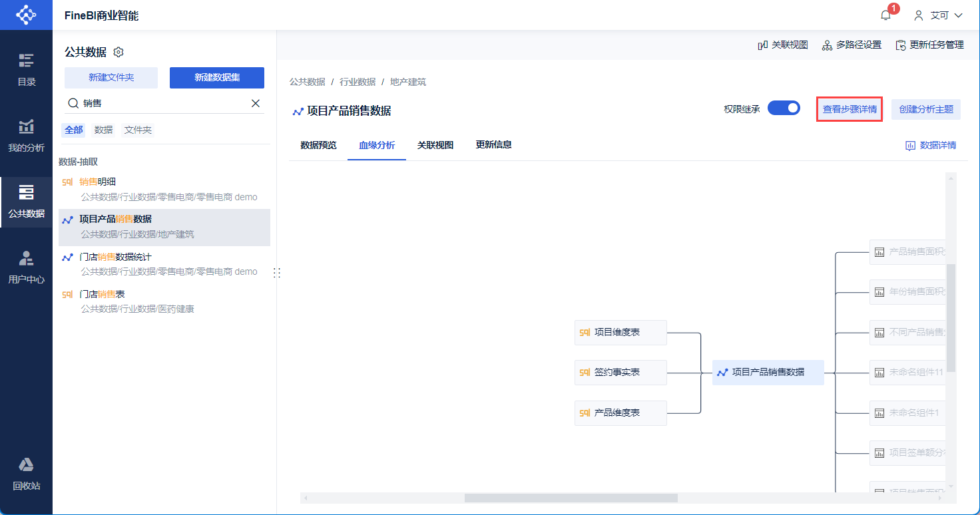Click the public data settings gear
Image resolution: width=980 pixels, height=515 pixels.
click(119, 52)
